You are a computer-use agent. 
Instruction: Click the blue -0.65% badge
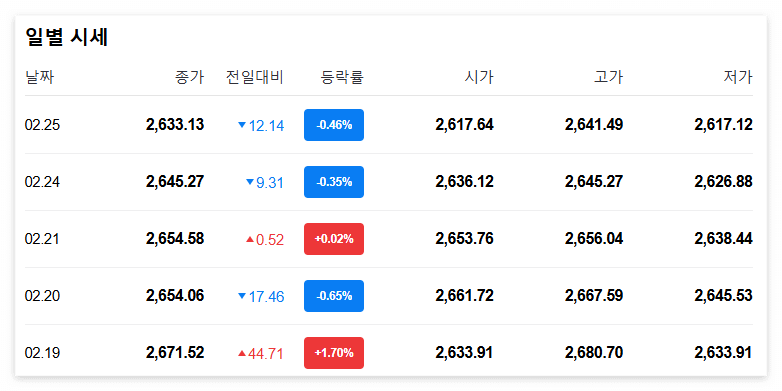pos(334,296)
